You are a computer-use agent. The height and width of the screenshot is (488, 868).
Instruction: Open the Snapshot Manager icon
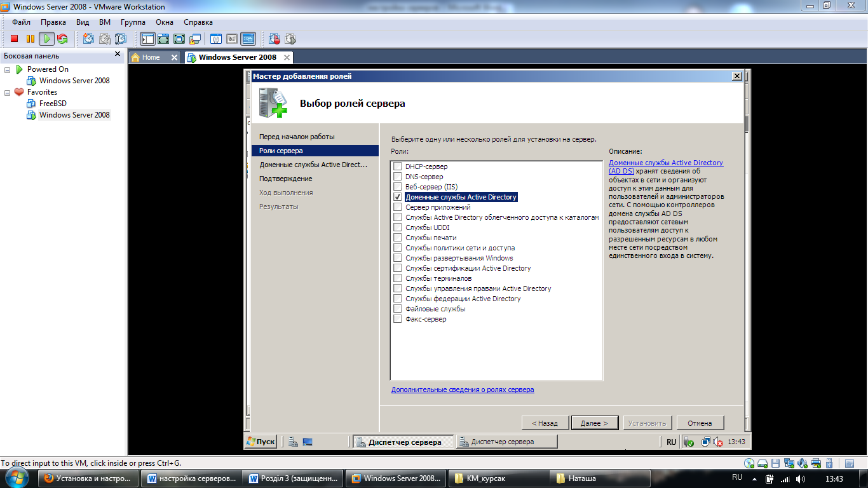click(120, 39)
